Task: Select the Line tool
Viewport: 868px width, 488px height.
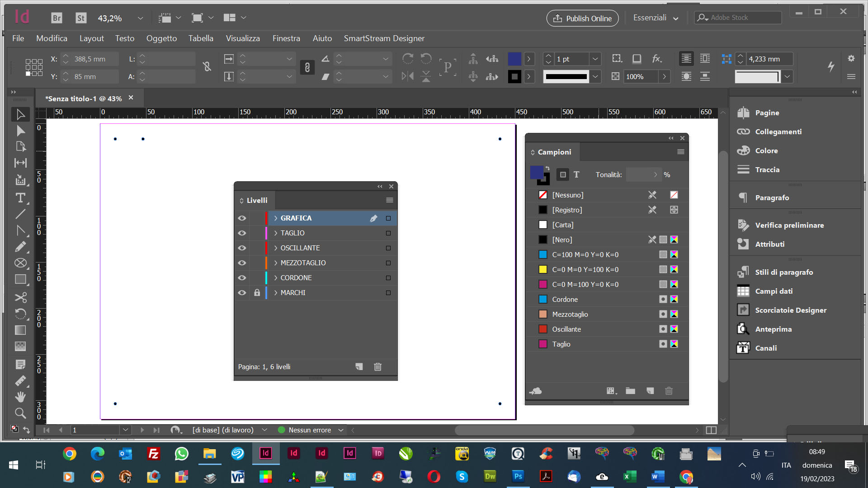Action: (20, 214)
